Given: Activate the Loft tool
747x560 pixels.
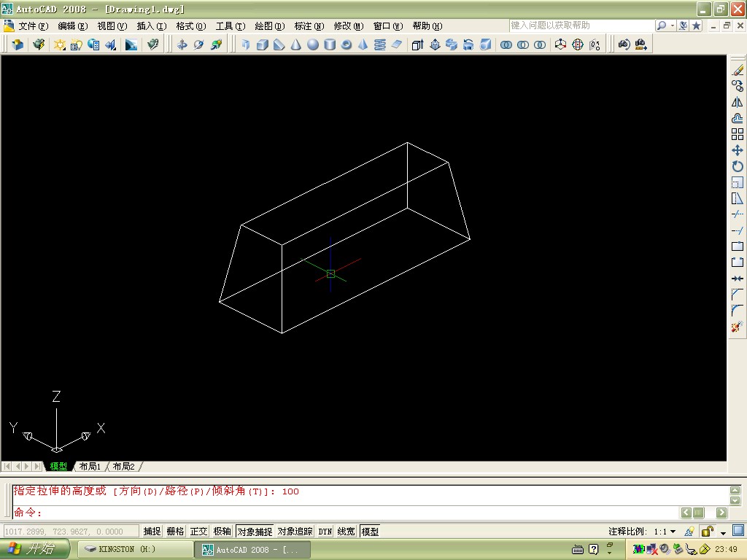Looking at the screenshot, I should point(485,44).
